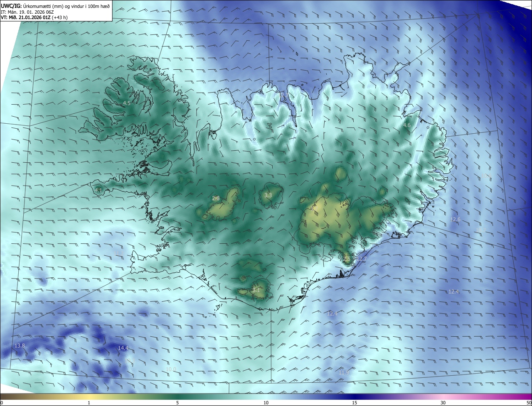Screen dimensions: 532x406
Task: Click the map title "Úrkomumætti (mm) og vindur í 100m hæð"
Action: [x=67, y=6]
